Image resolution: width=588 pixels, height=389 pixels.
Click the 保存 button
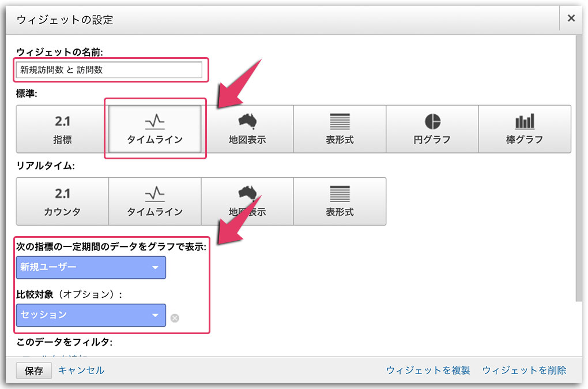coord(33,371)
